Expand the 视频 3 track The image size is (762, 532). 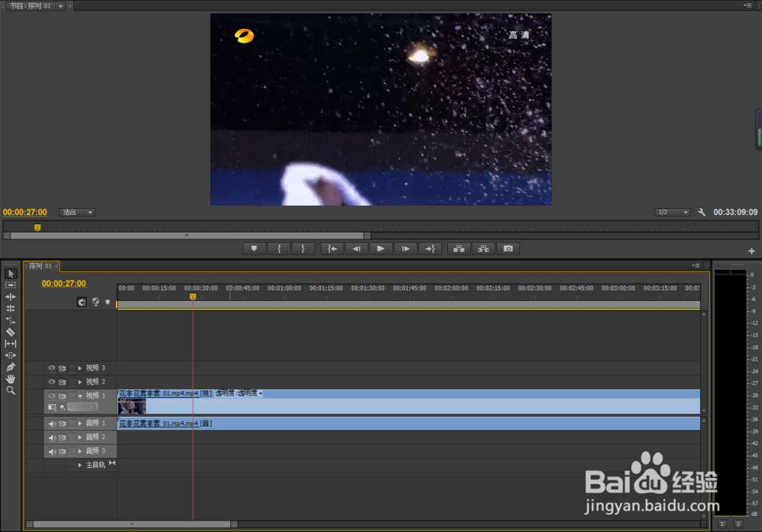[80, 368]
